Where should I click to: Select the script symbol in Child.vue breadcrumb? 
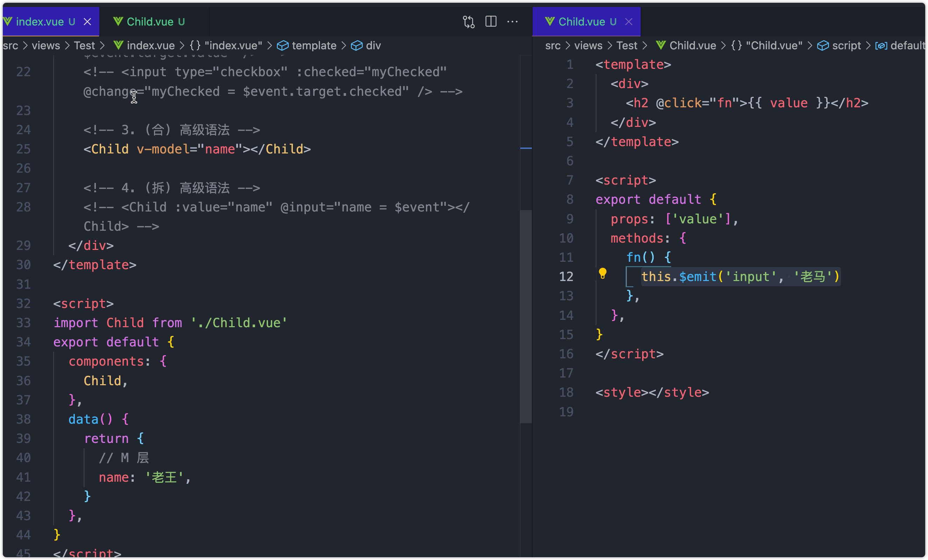[x=848, y=45]
